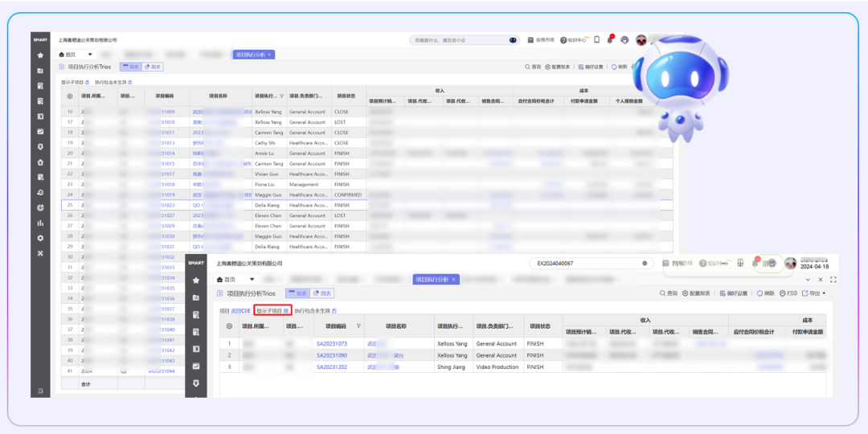This screenshot has width=868, height=434.
Task: Expand the tab list chevron in front window
Action: (808, 280)
